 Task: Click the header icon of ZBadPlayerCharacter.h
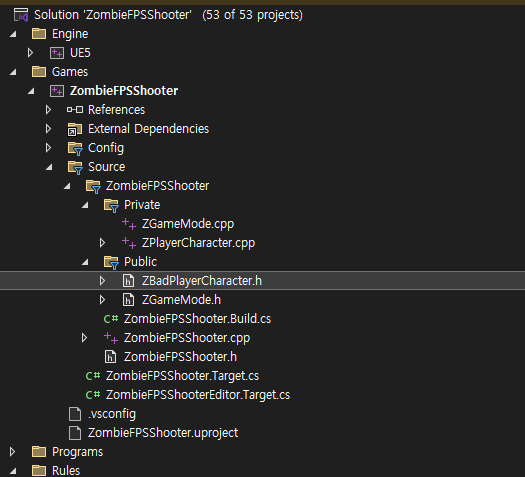pyautogui.click(x=128, y=281)
